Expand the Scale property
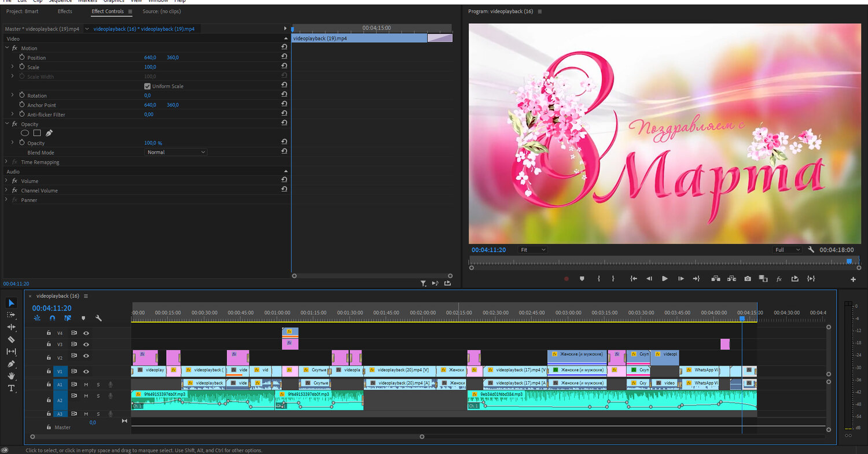The image size is (868, 454). (x=12, y=67)
